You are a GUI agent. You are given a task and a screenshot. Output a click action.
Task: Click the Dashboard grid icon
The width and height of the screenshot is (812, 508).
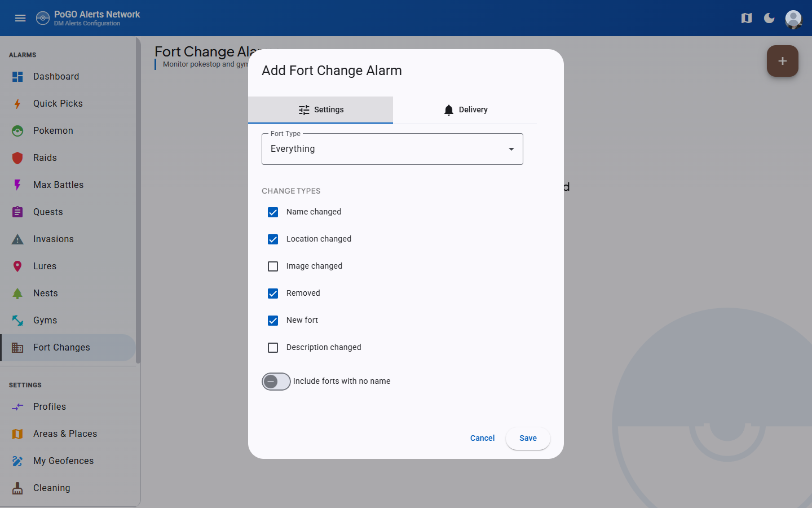pos(17,77)
